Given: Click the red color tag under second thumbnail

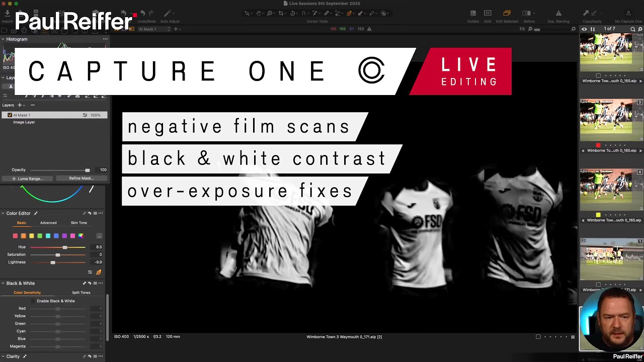Looking at the screenshot, I should pos(598,145).
